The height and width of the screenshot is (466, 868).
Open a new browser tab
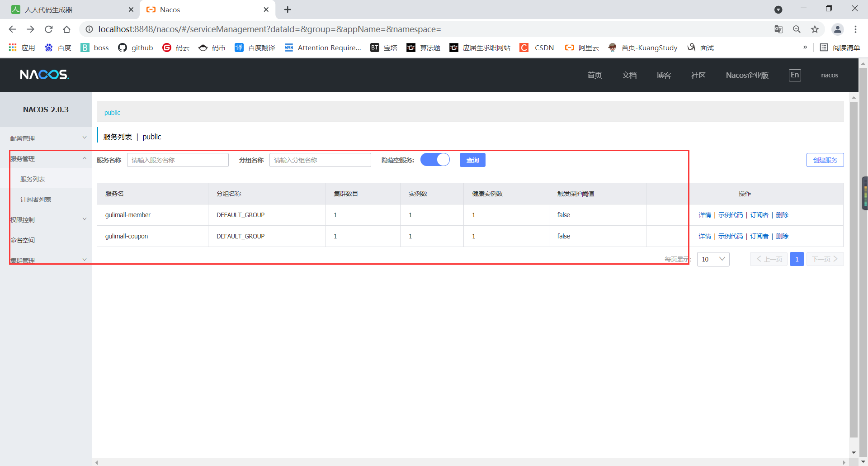tap(288, 10)
